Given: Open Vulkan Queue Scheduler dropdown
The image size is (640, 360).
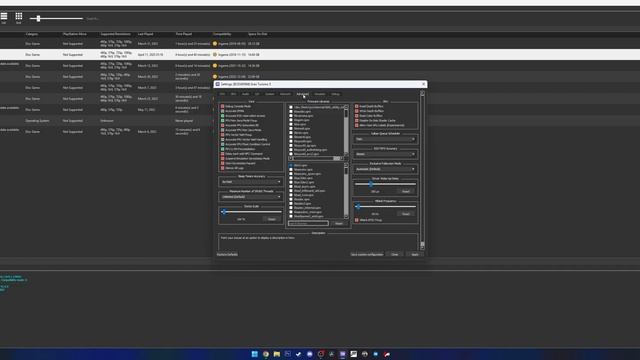Looking at the screenshot, I should pos(385,139).
